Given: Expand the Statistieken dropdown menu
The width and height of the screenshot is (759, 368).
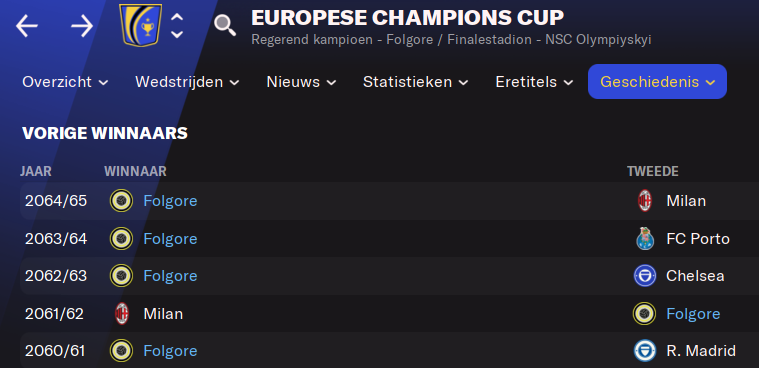Looking at the screenshot, I should point(416,82).
